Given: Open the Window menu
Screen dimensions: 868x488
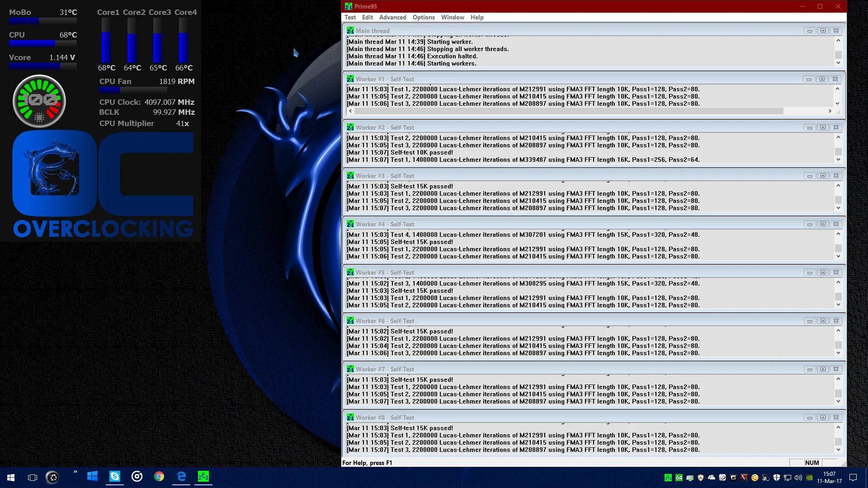Looking at the screenshot, I should pyautogui.click(x=453, y=17).
